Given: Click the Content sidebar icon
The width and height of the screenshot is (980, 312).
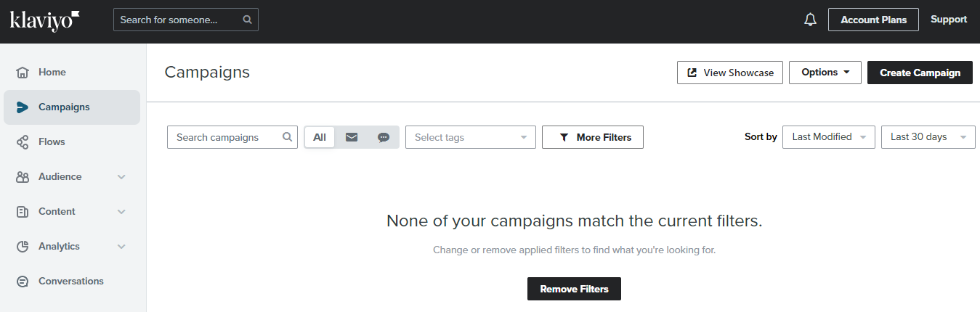Looking at the screenshot, I should coord(23,212).
